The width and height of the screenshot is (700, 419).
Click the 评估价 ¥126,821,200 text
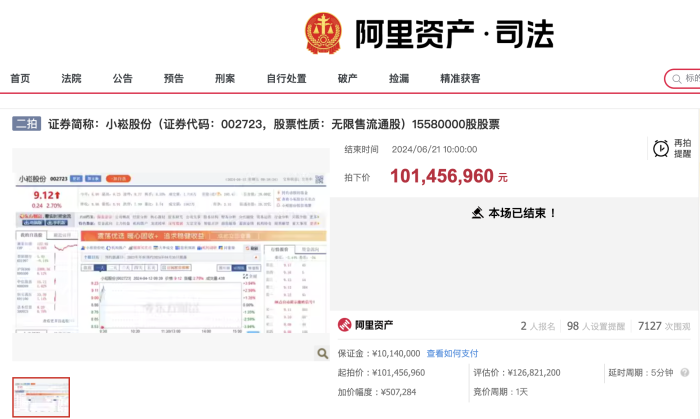coord(517,373)
